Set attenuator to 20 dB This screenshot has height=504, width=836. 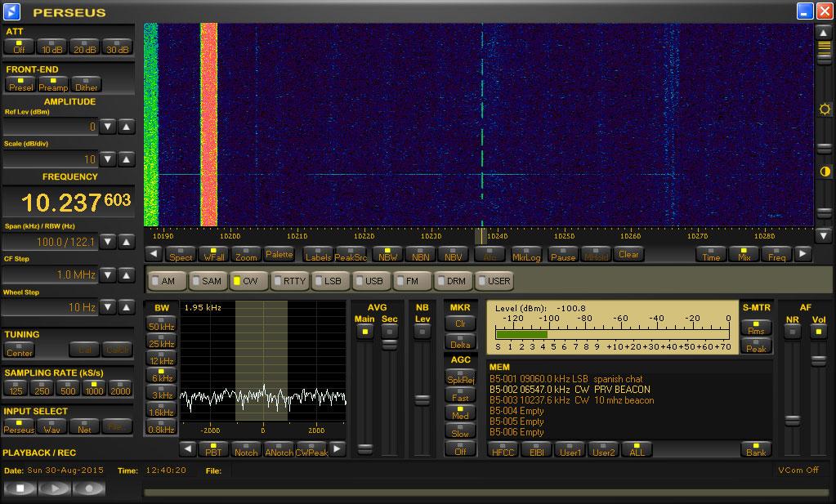coord(84,47)
